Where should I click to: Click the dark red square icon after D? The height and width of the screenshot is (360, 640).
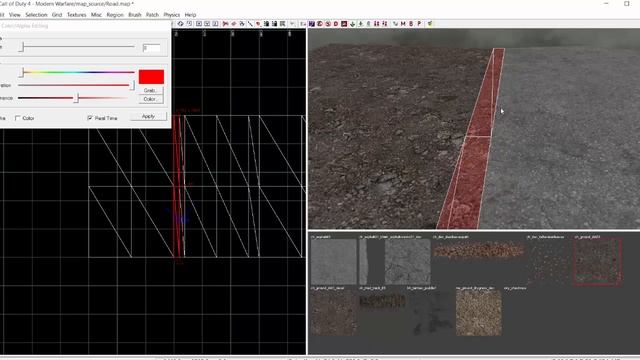344,24
